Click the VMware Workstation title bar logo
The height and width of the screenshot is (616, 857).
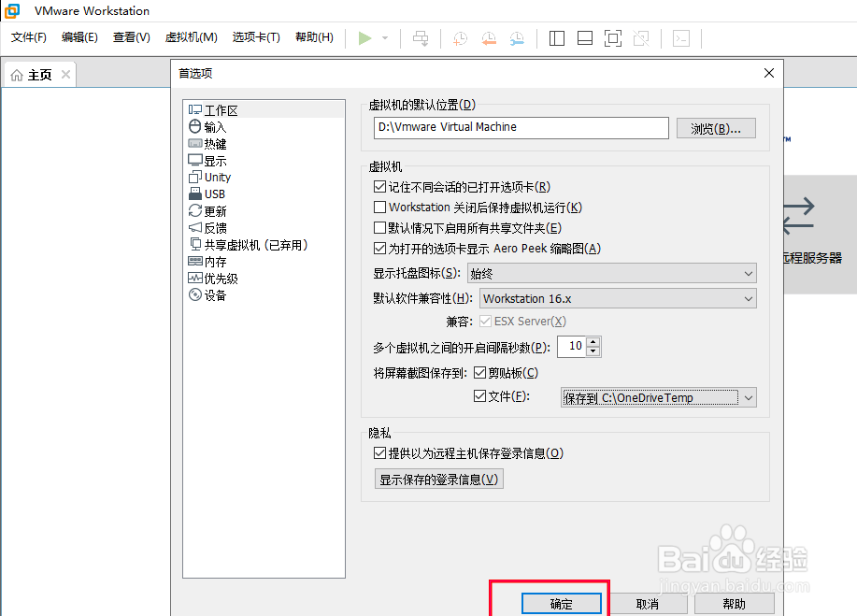click(12, 10)
